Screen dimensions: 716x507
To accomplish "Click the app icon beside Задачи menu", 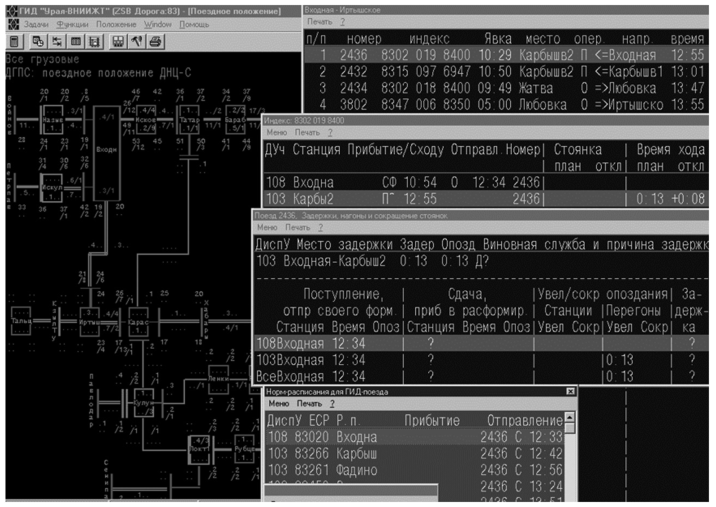I will pos(13,23).
